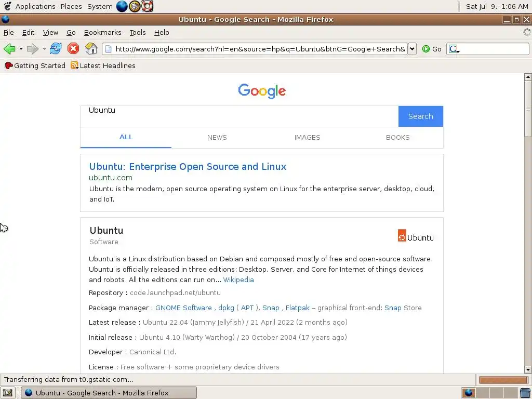Screen dimensions: 532x399
Task: Click the page icon in the address bar
Action: [x=108, y=49]
